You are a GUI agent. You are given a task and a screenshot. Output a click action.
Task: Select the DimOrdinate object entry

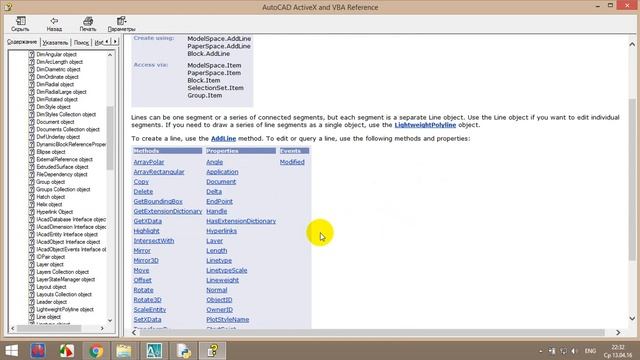pyautogui.click(x=57, y=77)
